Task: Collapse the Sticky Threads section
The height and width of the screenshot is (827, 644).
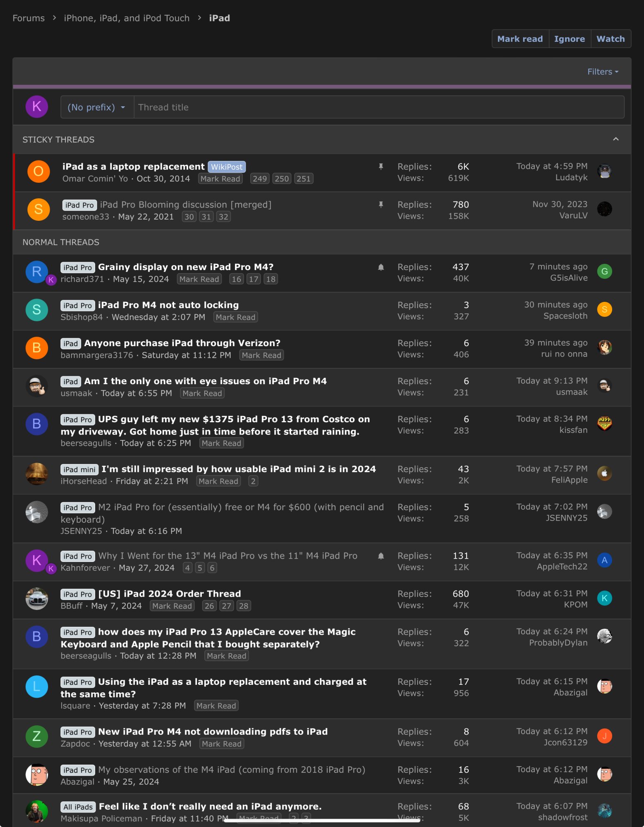Action: pyautogui.click(x=615, y=139)
